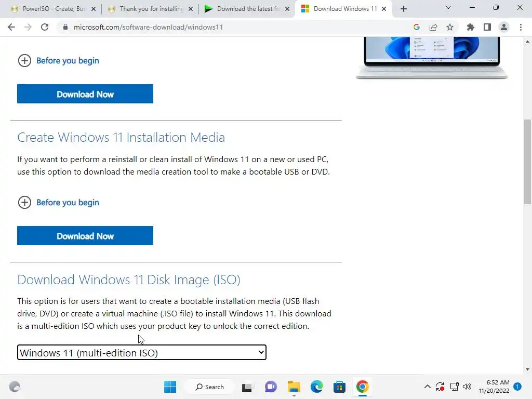532x399 pixels.
Task: Click the address bar URL
Action: [x=148, y=27]
